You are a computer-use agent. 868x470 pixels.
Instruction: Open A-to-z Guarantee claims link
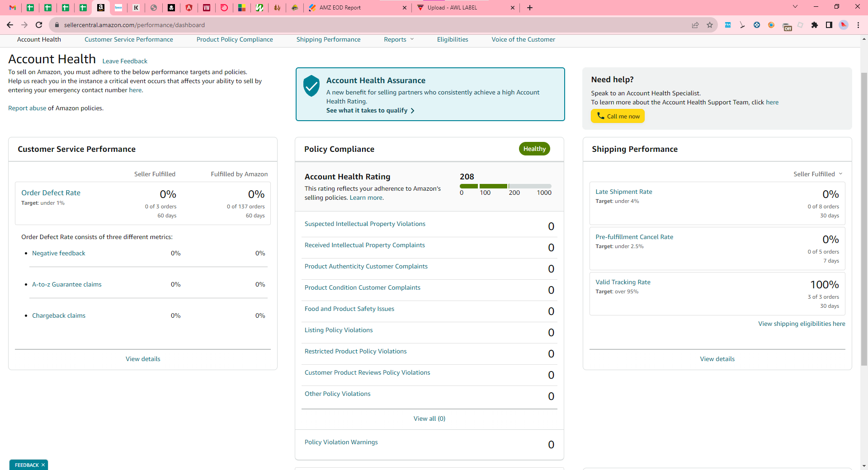click(x=67, y=285)
